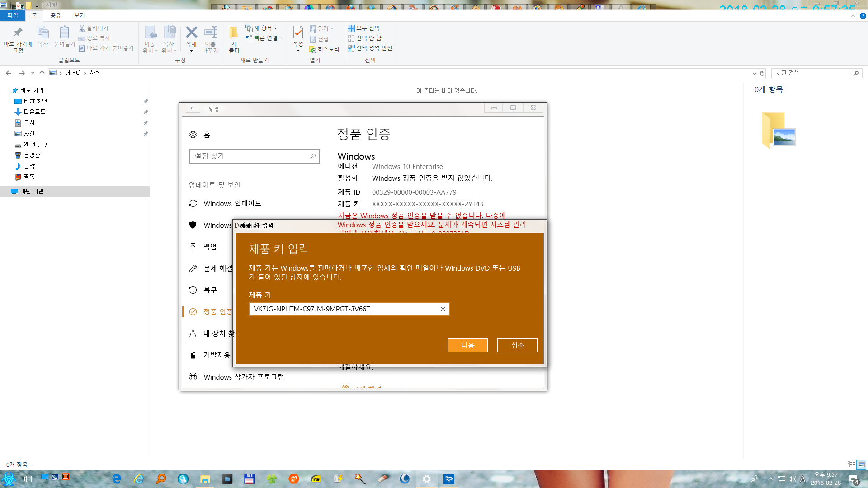Click the volume icon in system tray

pos(792,479)
